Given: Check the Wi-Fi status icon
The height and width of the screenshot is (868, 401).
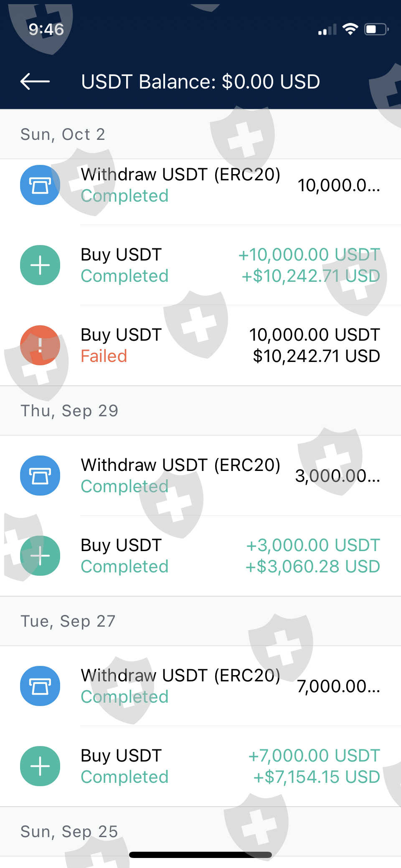Looking at the screenshot, I should click(x=350, y=29).
